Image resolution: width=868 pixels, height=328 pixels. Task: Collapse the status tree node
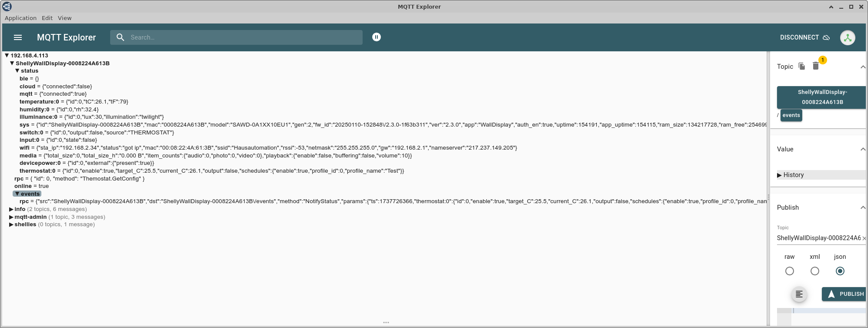[x=17, y=71]
